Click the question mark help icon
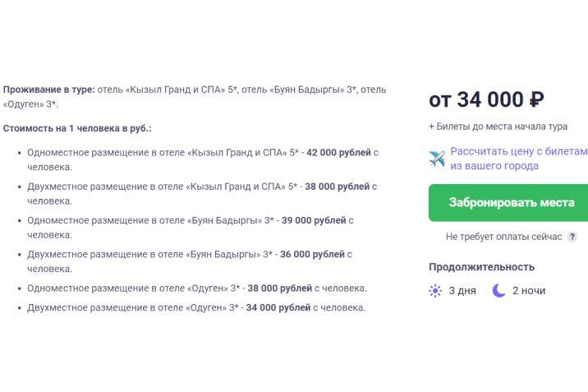588x392 pixels. point(572,237)
